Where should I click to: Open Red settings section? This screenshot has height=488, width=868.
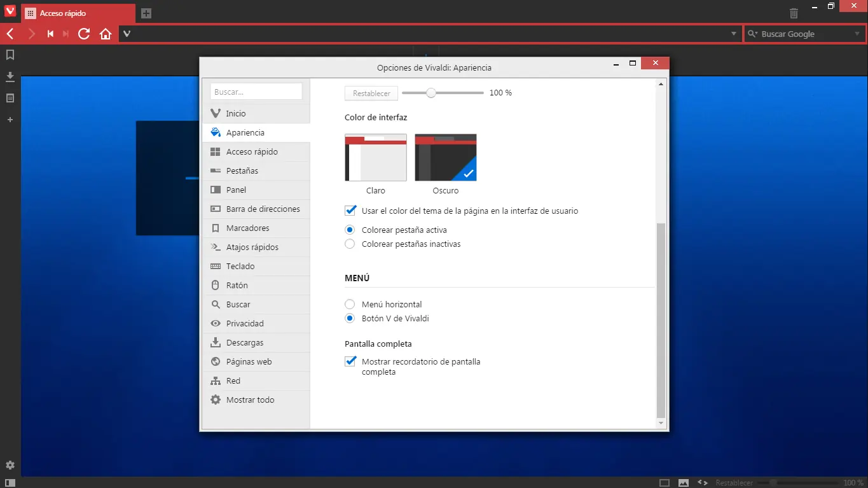click(256, 380)
